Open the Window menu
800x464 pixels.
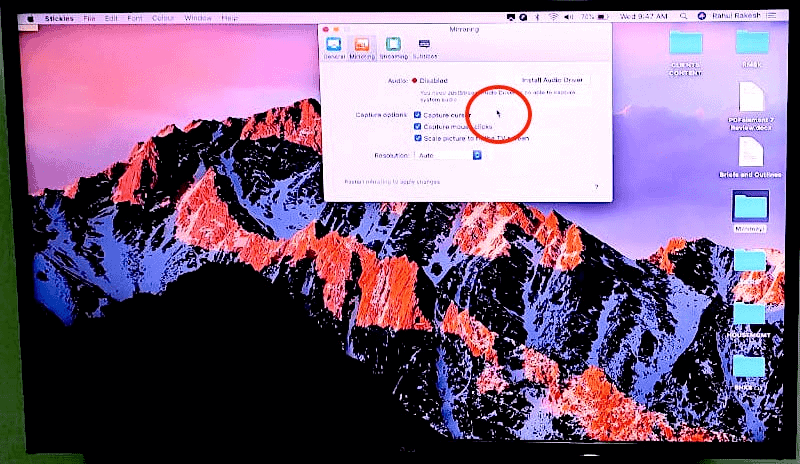(198, 18)
